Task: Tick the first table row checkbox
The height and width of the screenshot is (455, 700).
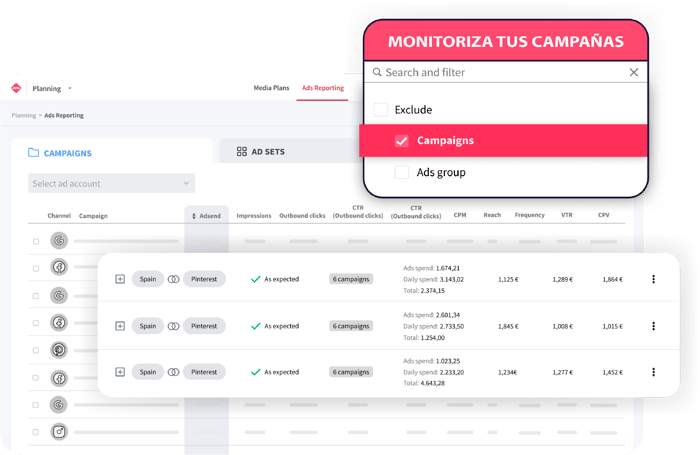Action: pos(36,241)
